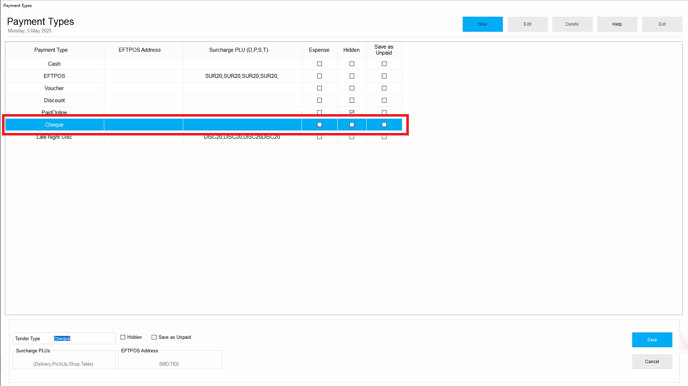The width and height of the screenshot is (688, 386).
Task: Select the EFTPOS payment type row
Action: tap(204, 76)
